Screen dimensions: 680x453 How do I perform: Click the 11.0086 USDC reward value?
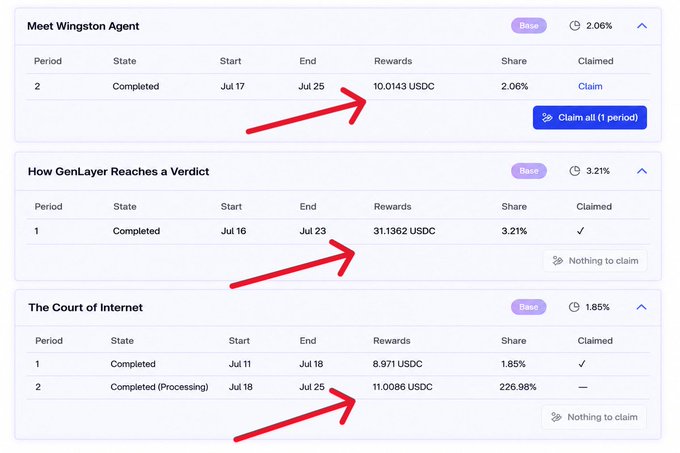[x=402, y=387]
